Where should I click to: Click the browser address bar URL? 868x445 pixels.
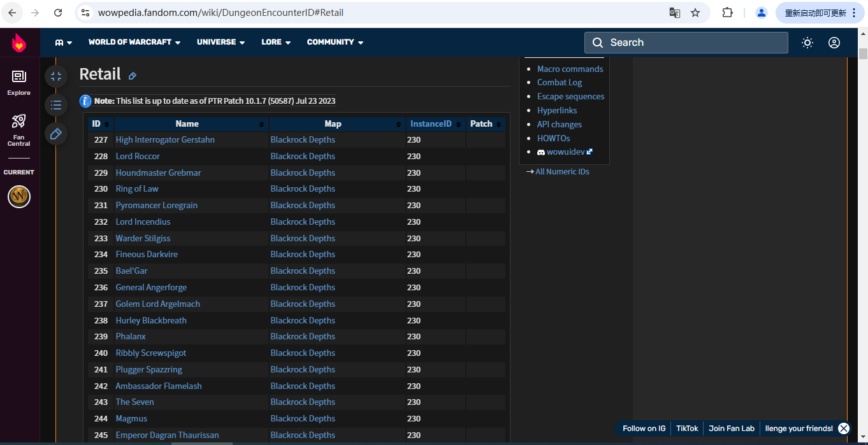click(x=221, y=13)
